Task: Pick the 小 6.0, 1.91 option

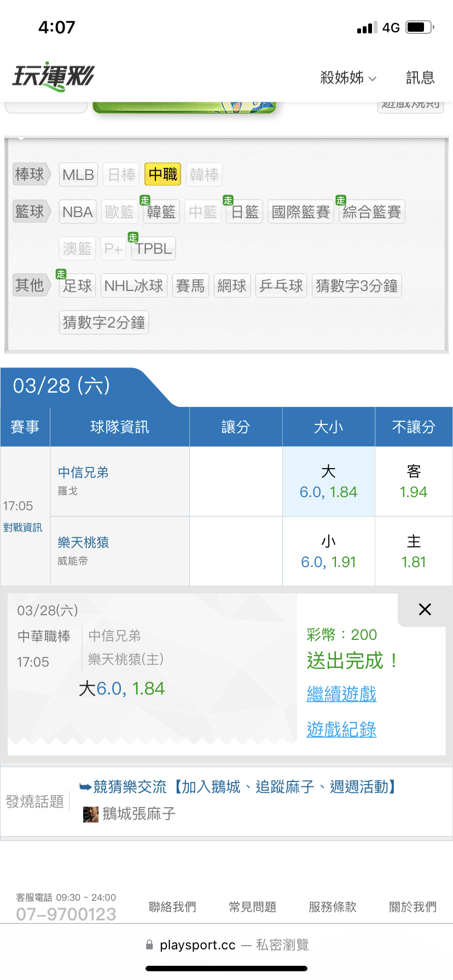Action: pyautogui.click(x=328, y=552)
